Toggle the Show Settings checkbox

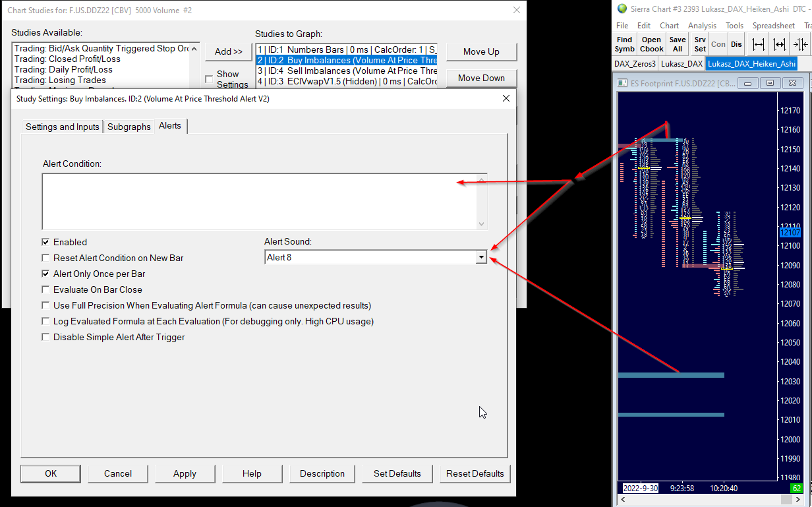click(209, 79)
